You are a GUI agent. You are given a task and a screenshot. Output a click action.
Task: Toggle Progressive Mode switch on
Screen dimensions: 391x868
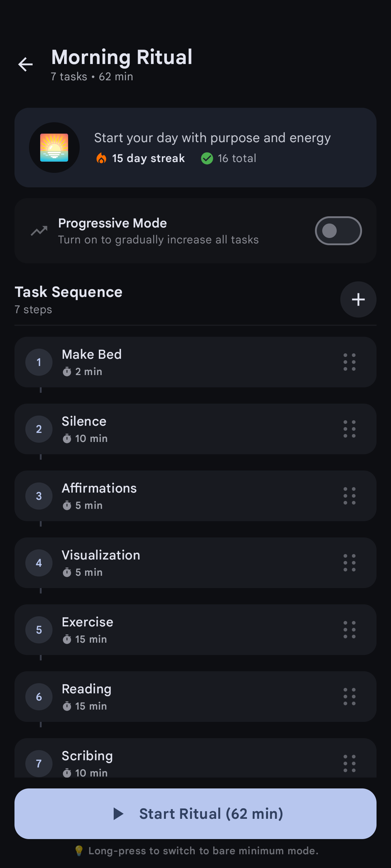[338, 231]
